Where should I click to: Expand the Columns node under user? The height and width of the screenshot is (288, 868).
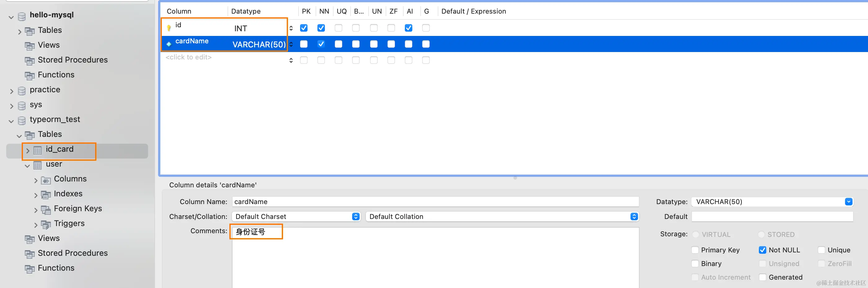[36, 181]
